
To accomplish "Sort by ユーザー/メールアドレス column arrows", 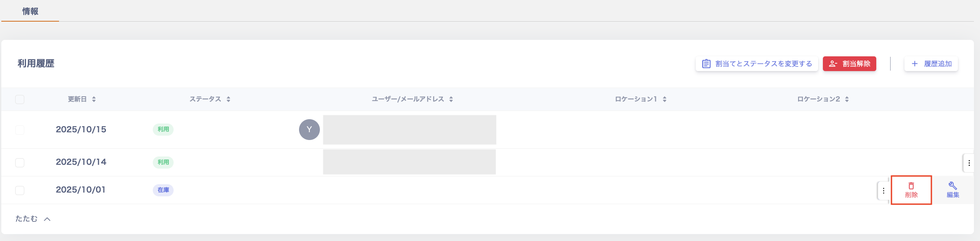I will coord(451,99).
